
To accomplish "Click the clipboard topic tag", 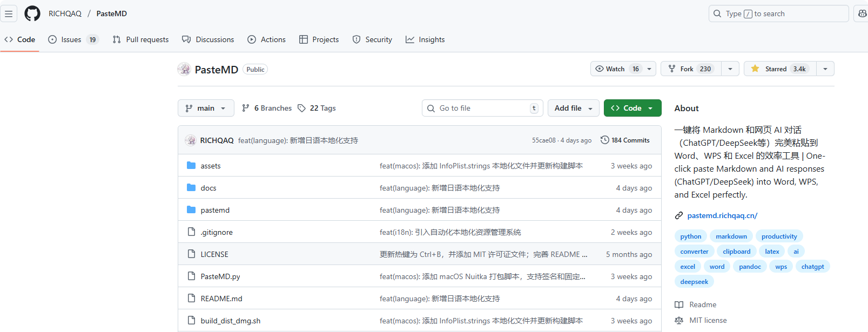I will coord(737,252).
